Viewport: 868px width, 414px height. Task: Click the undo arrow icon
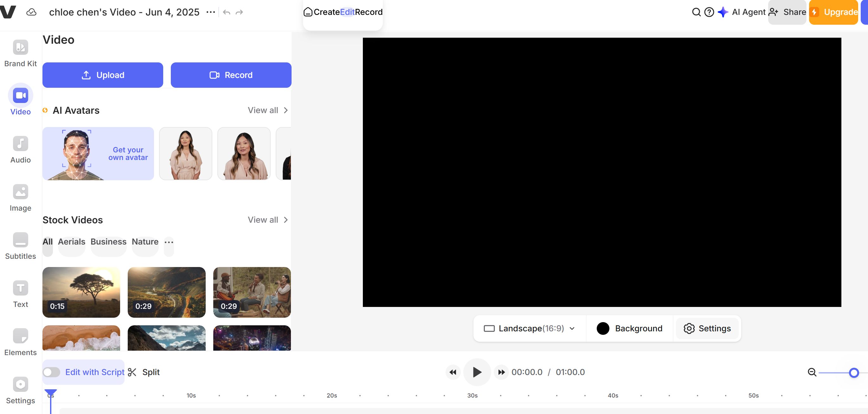(227, 12)
